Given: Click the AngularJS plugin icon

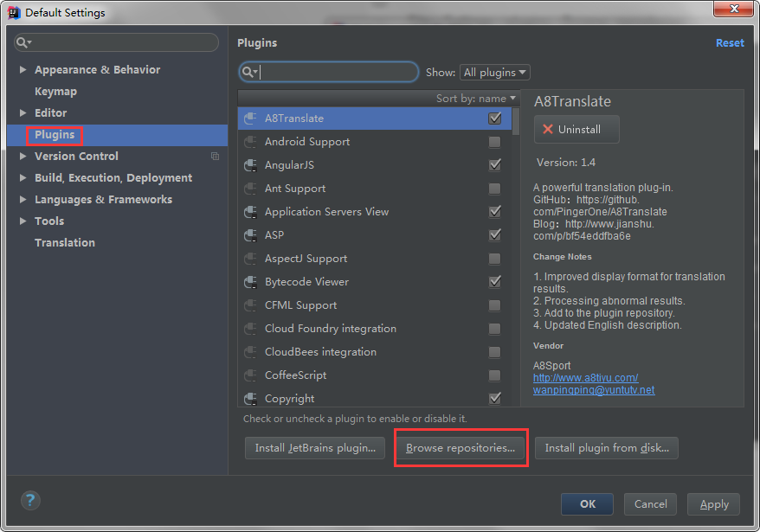Looking at the screenshot, I should (x=252, y=164).
